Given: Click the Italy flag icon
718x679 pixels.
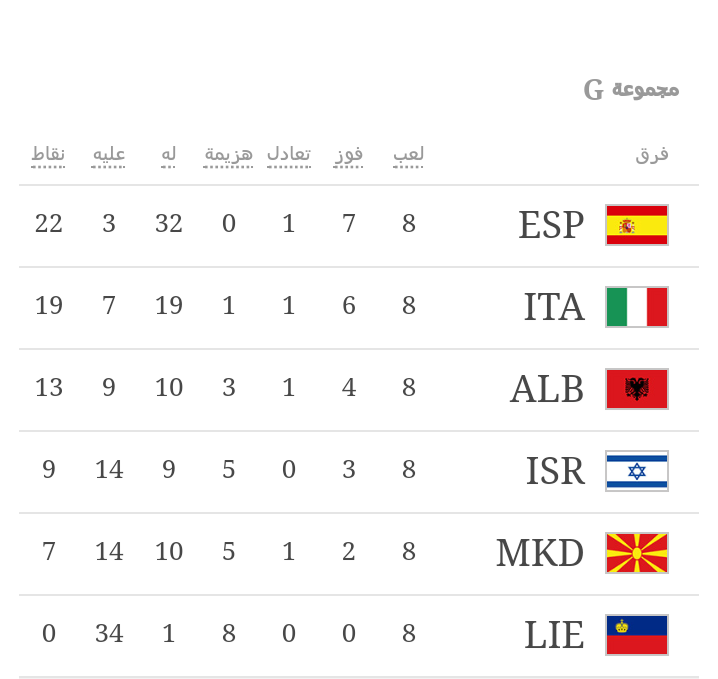Looking at the screenshot, I should 637,307.
